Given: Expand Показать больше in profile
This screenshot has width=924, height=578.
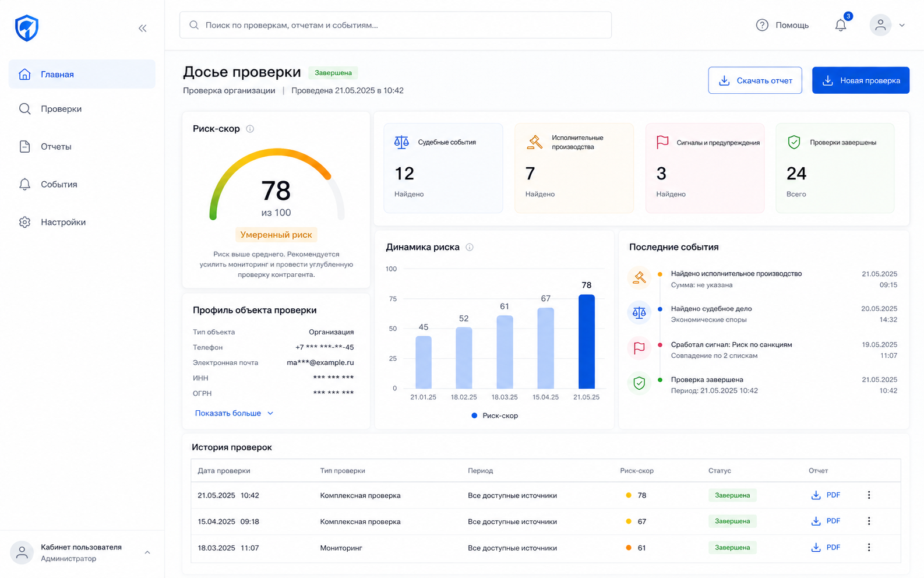Looking at the screenshot, I should (234, 413).
